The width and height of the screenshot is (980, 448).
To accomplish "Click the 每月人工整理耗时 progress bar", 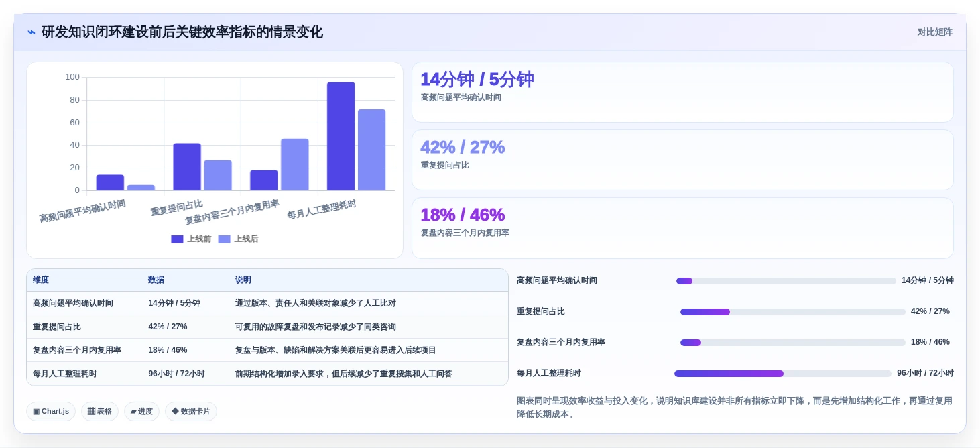I will pos(782,374).
